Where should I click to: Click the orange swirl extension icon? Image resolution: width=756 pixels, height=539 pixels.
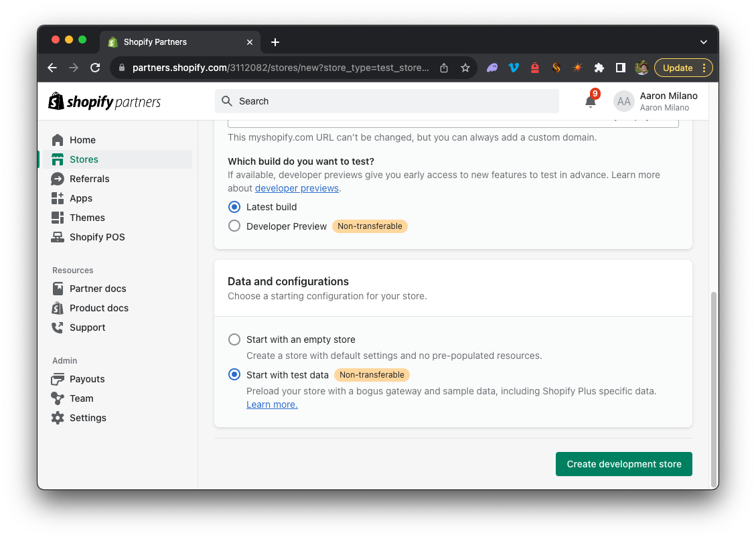point(556,68)
